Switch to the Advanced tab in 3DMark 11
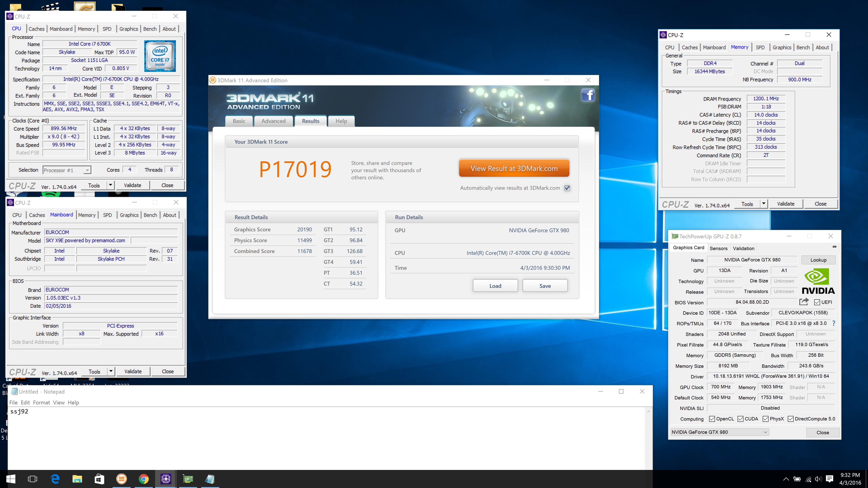Viewport: 868px width, 488px height. coord(273,121)
